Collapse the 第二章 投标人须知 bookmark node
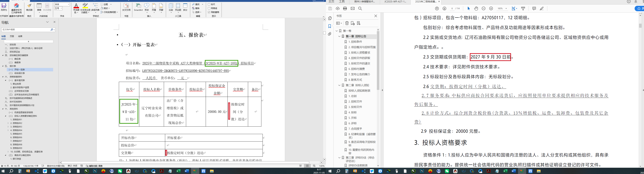644x174 pixels. tap(339, 85)
